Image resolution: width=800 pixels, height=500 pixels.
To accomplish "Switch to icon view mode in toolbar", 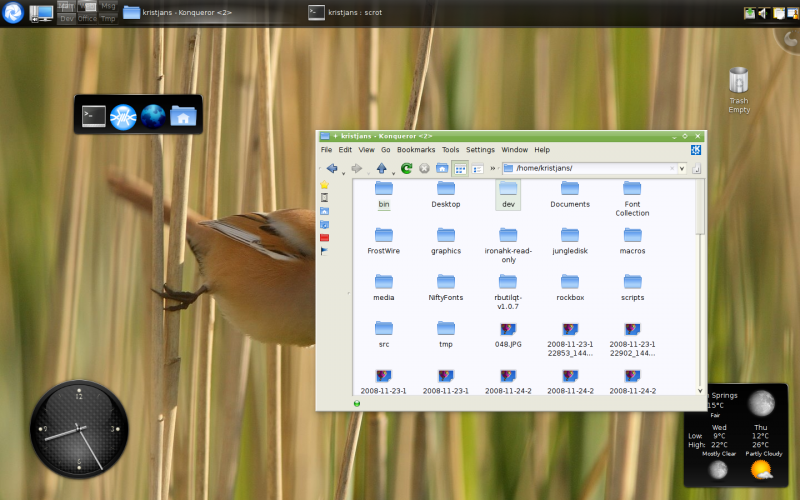I will (x=460, y=168).
